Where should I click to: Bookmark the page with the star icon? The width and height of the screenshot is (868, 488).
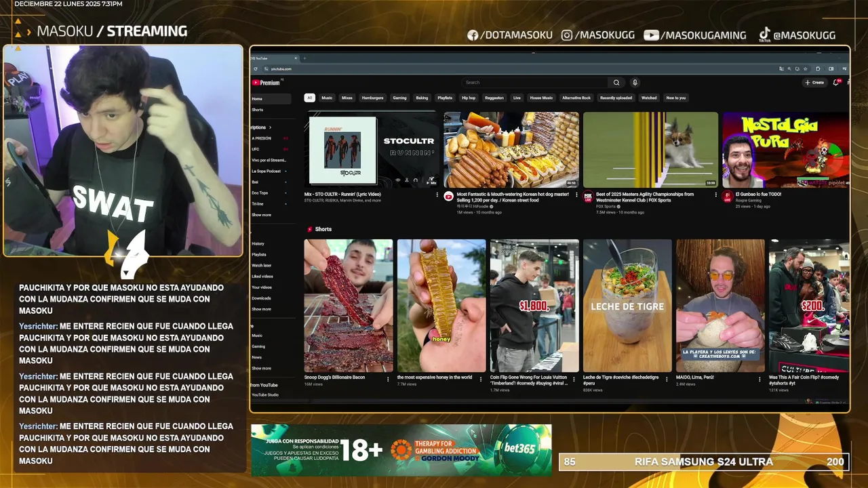click(x=806, y=68)
